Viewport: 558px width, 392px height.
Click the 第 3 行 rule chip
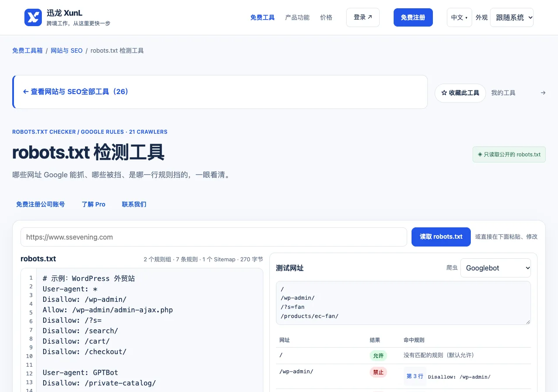click(415, 376)
